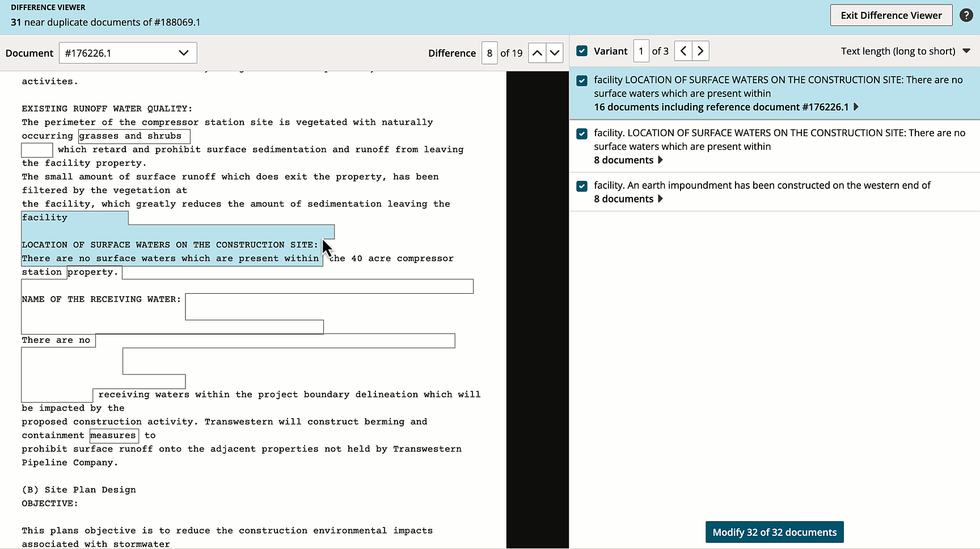Screen dimensions: 980x549
Task: Toggle the master Variant checkbox
Action: [x=582, y=50]
